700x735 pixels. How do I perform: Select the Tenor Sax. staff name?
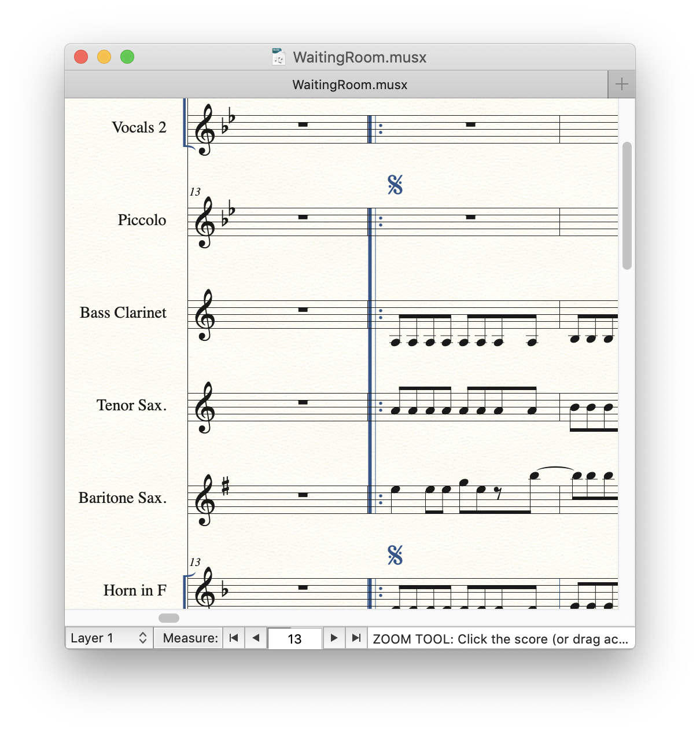tap(131, 405)
